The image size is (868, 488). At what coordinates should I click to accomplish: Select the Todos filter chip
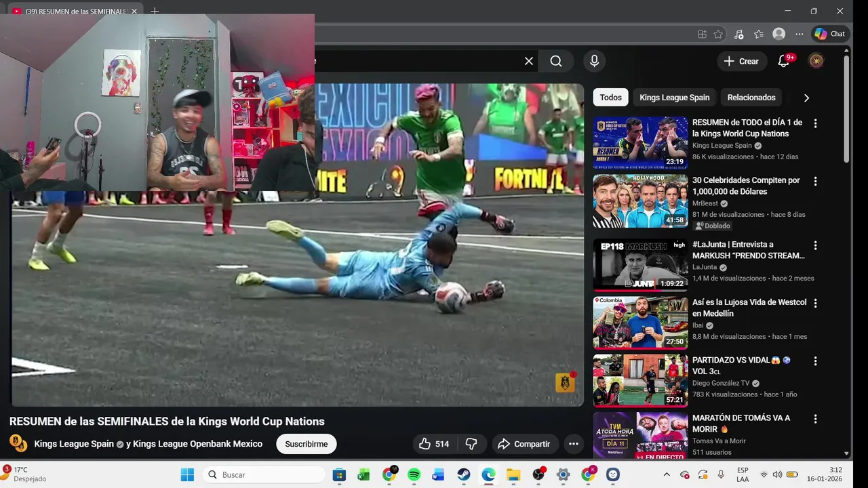coord(610,98)
